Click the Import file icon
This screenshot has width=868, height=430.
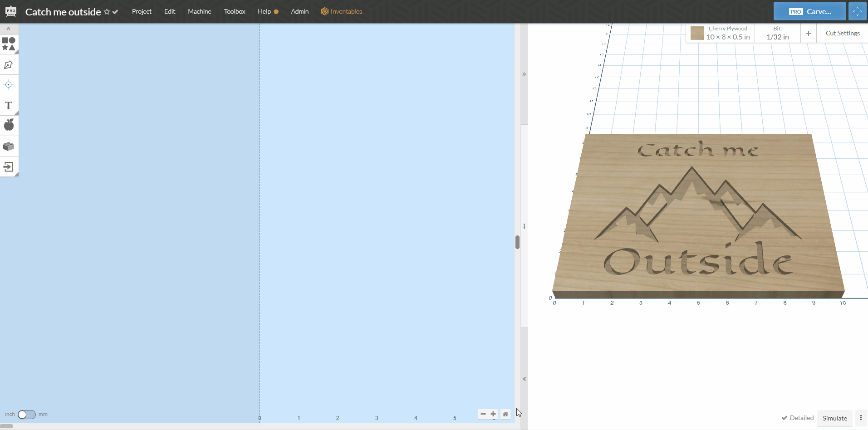click(x=9, y=166)
